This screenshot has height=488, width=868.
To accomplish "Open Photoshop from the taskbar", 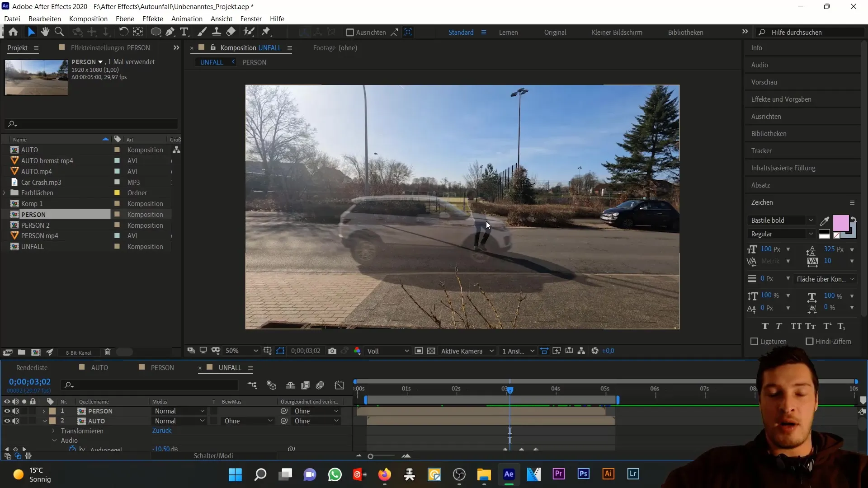I will 584,474.
